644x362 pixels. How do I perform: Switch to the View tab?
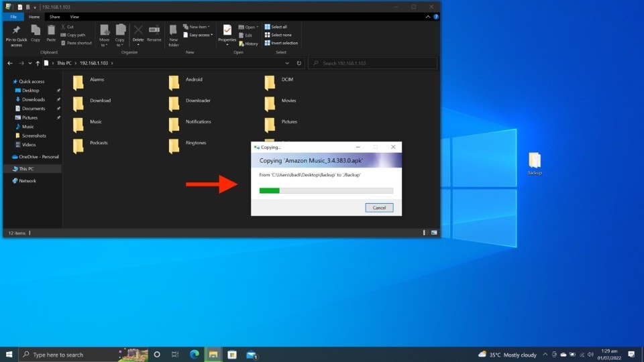[x=74, y=17]
